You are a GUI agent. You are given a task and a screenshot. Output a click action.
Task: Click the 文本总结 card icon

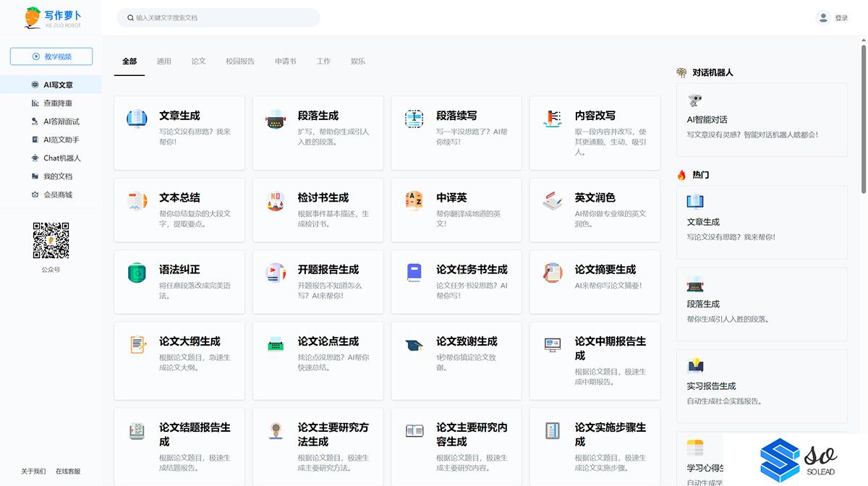137,200
